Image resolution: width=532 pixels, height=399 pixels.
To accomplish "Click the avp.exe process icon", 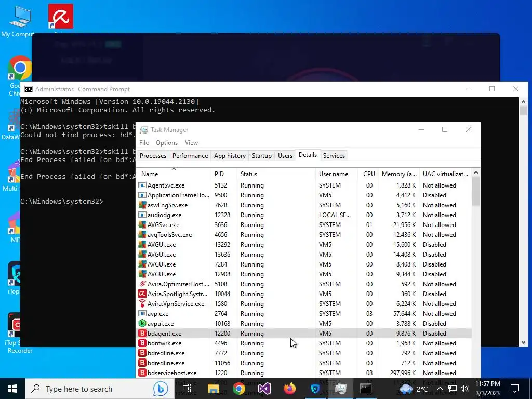I will coord(142,313).
